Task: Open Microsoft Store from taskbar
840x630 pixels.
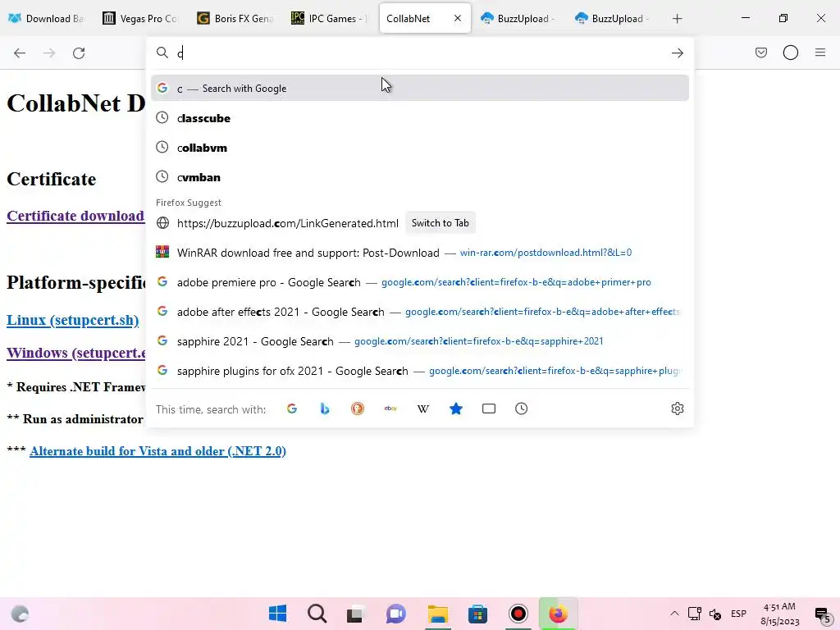Action: pyautogui.click(x=478, y=614)
